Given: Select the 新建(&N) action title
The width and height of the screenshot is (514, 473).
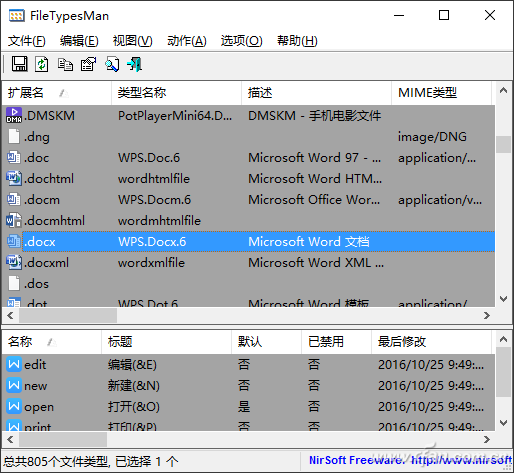Looking at the screenshot, I should pos(133,385).
